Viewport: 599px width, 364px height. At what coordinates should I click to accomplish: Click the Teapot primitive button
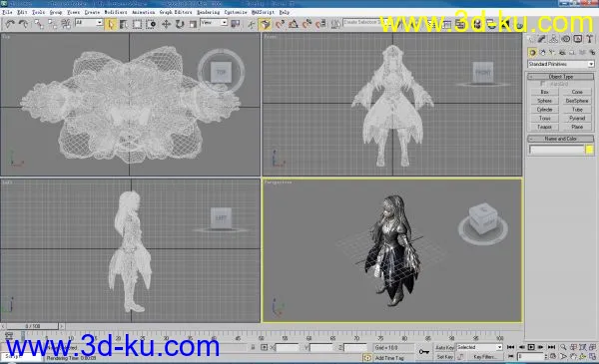click(544, 127)
